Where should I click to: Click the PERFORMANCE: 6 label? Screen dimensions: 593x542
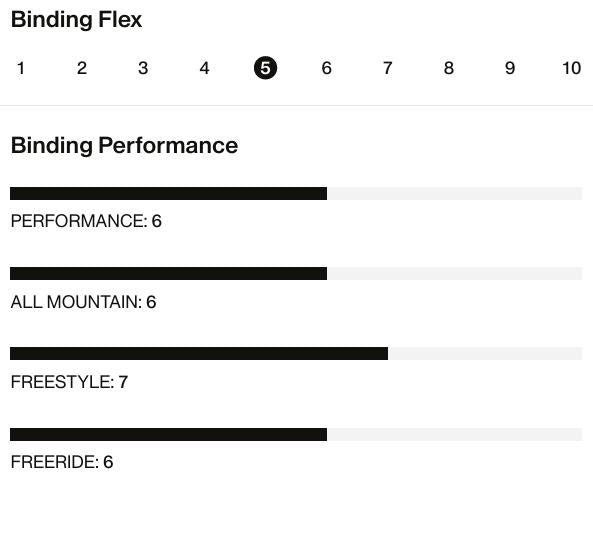click(86, 221)
